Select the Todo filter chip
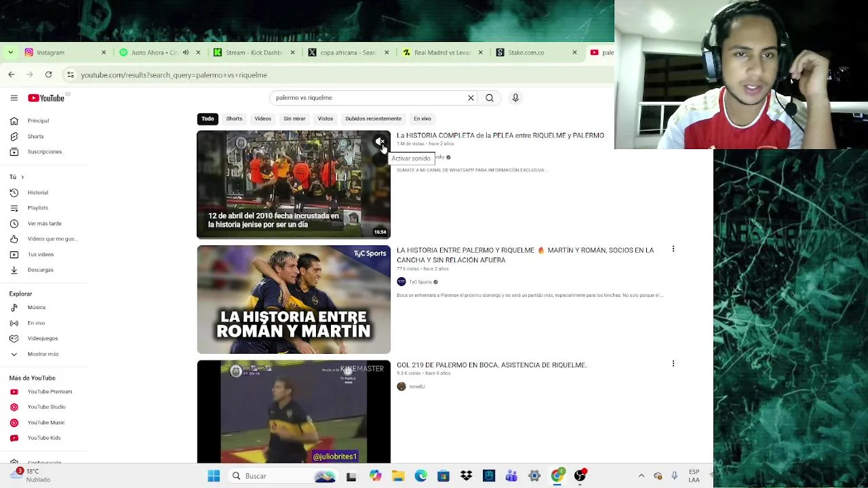The width and height of the screenshot is (868, 488). point(208,119)
